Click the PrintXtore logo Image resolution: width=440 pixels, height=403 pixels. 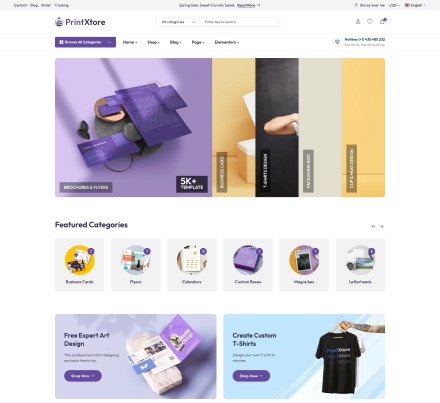[80, 22]
